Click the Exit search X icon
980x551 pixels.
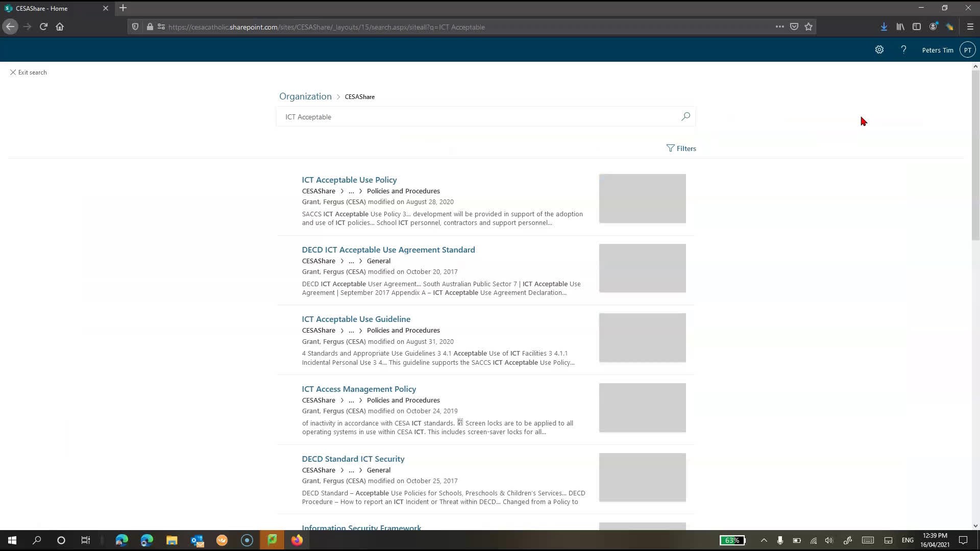pyautogui.click(x=13, y=72)
